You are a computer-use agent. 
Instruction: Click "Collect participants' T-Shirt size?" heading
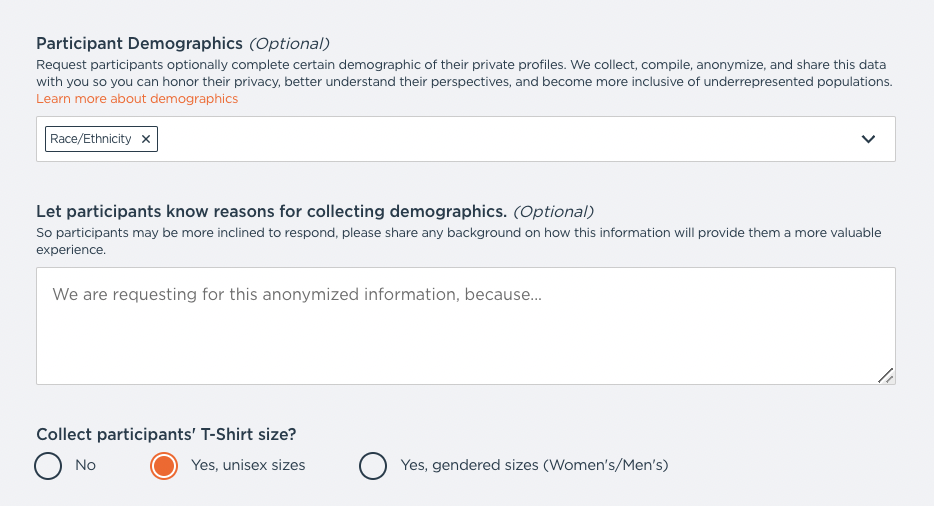point(166,434)
